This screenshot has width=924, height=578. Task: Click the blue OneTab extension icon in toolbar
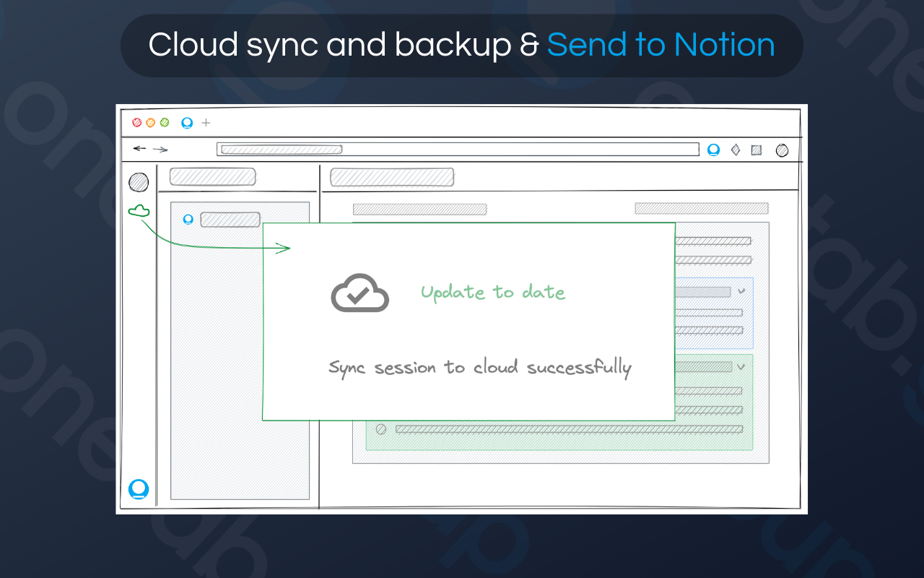coord(713,150)
